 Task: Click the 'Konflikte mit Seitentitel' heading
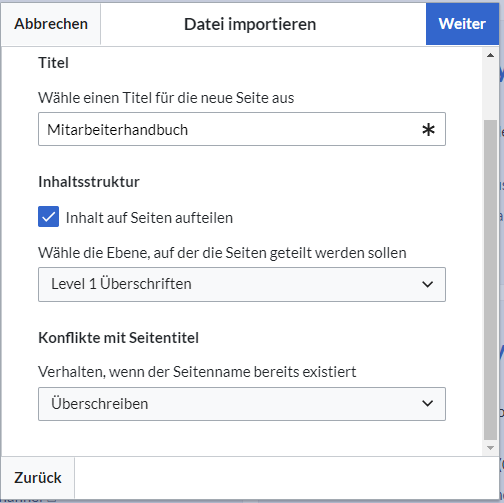118,338
